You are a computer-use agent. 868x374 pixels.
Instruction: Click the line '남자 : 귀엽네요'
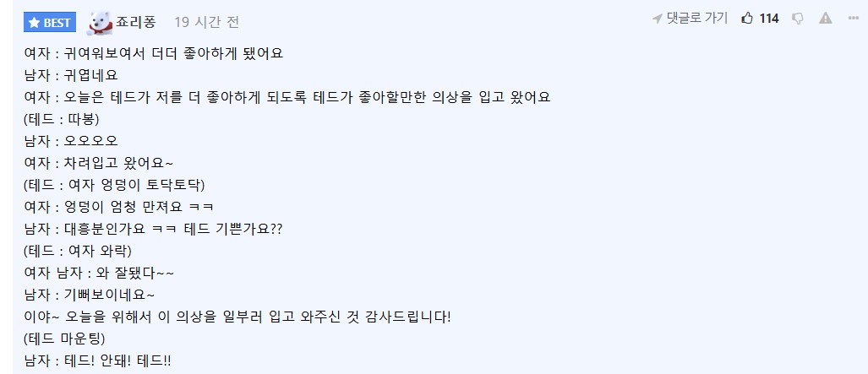[71, 75]
